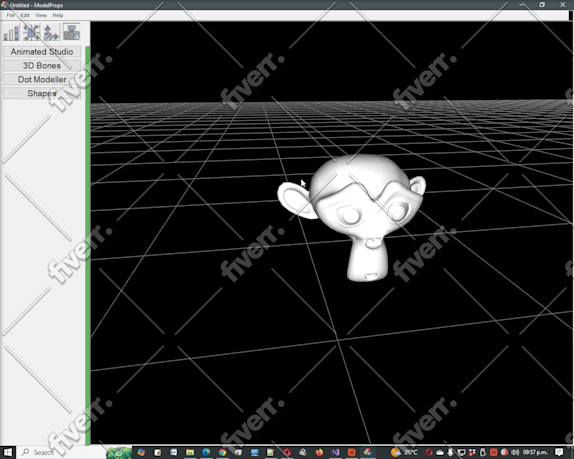Open Google Chrome from the taskbar

[x=222, y=452]
